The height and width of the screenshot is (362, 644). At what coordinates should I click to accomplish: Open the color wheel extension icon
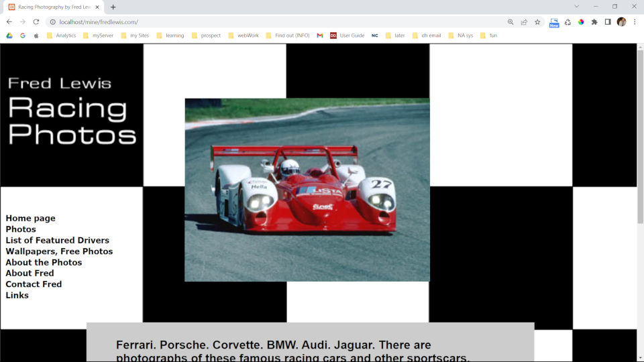tap(581, 22)
